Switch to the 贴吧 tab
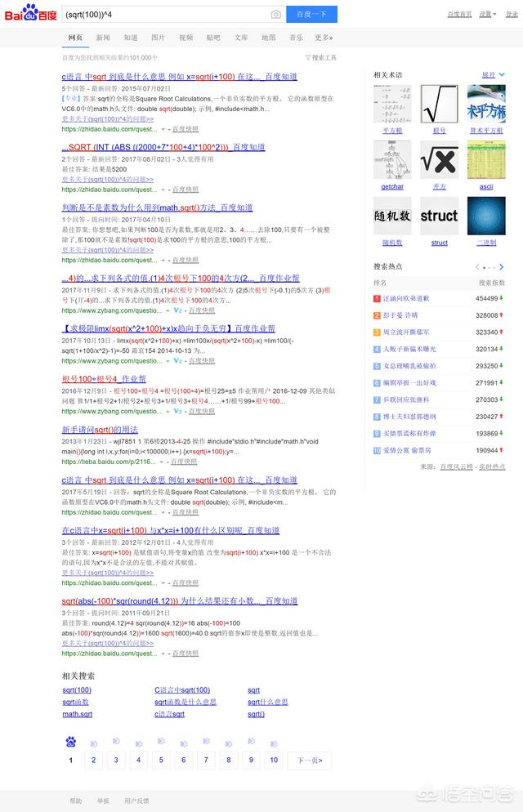This screenshot has width=523, height=812. point(213,38)
